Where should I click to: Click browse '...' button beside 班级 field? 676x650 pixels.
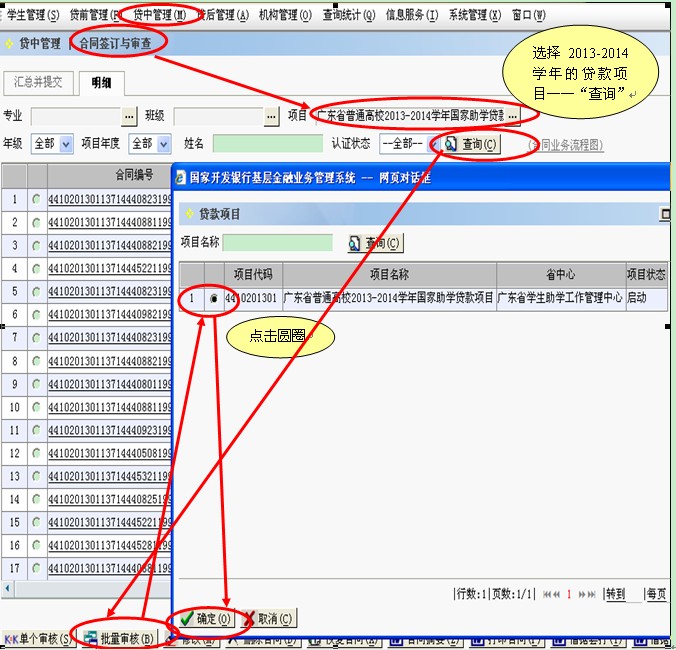click(x=271, y=116)
